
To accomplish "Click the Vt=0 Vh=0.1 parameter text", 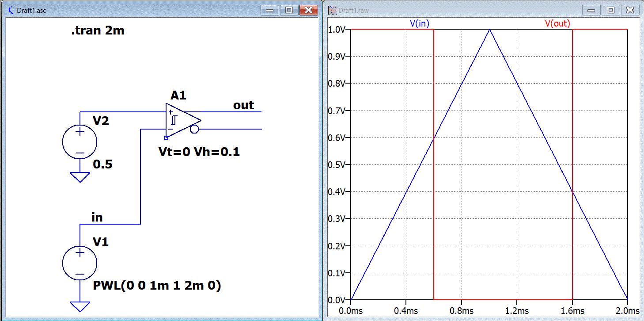I will (x=199, y=152).
